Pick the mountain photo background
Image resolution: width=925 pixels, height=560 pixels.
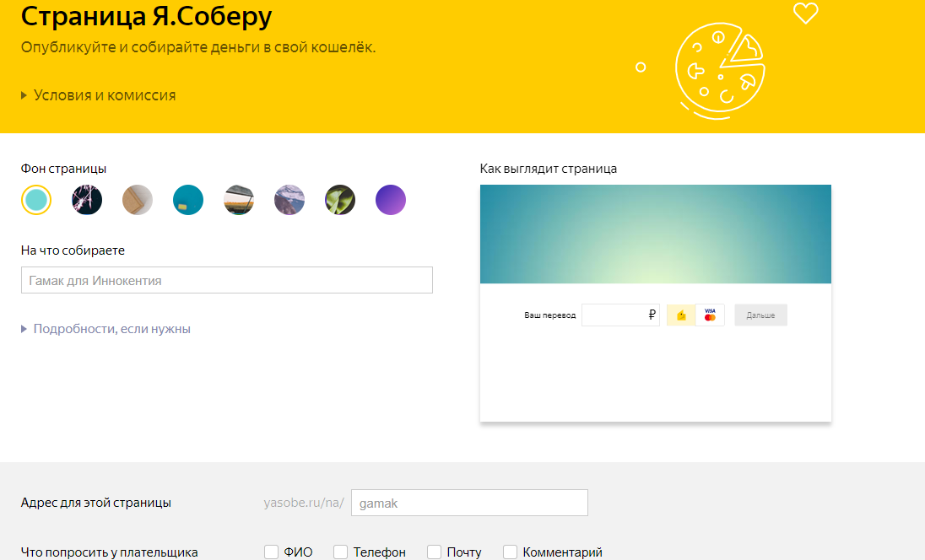pos(289,200)
